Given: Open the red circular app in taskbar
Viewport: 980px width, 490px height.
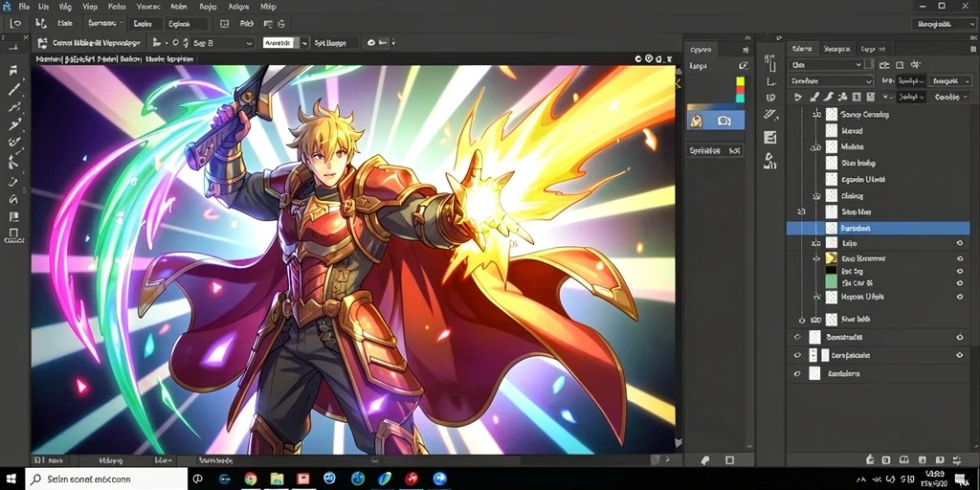Looking at the screenshot, I should point(412,479).
